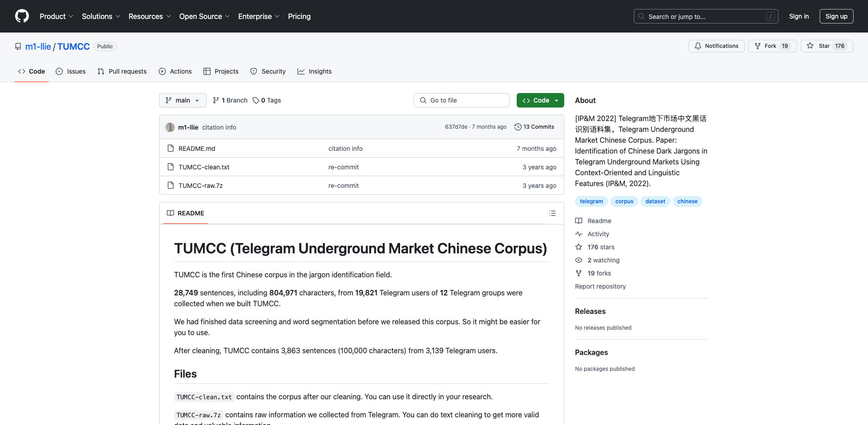The height and width of the screenshot is (425, 868).
Task: Click the 19 fork count badge
Action: coord(785,46)
